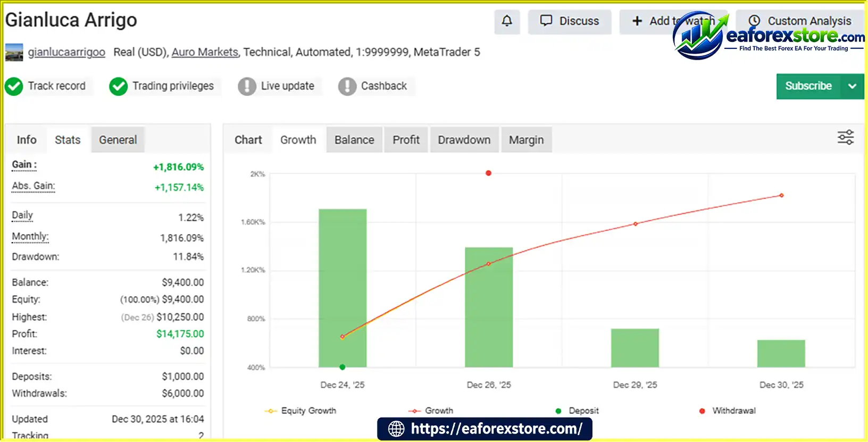
Task: Click the Live update exclamation icon
Action: click(247, 86)
